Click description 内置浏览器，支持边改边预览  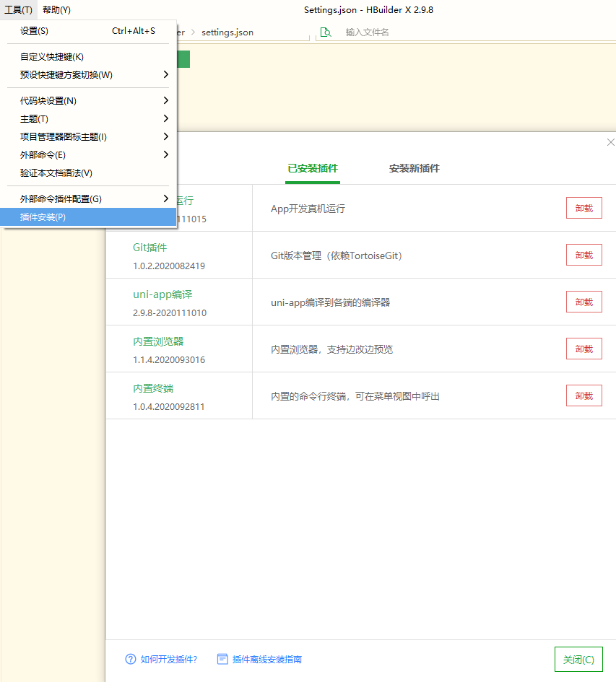click(x=331, y=349)
